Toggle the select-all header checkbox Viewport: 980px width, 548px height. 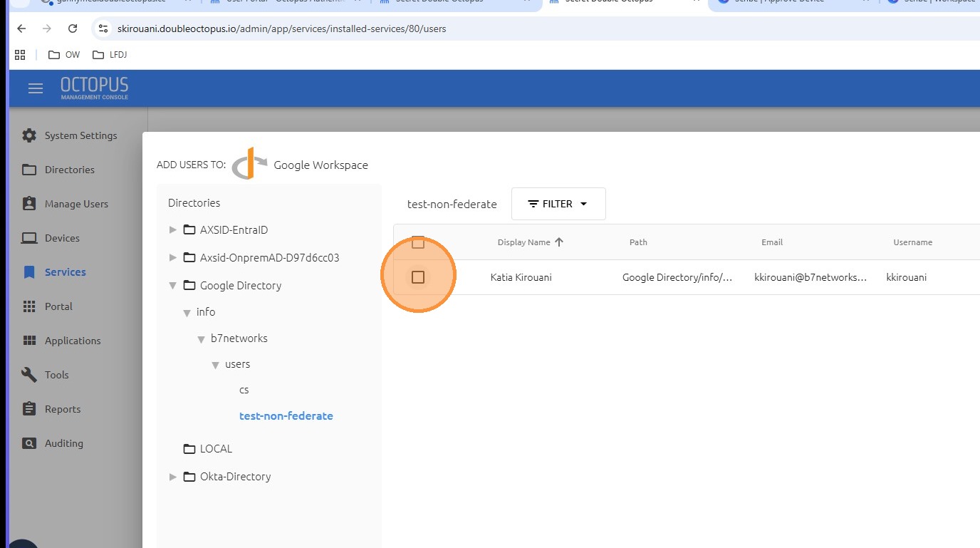[418, 242]
